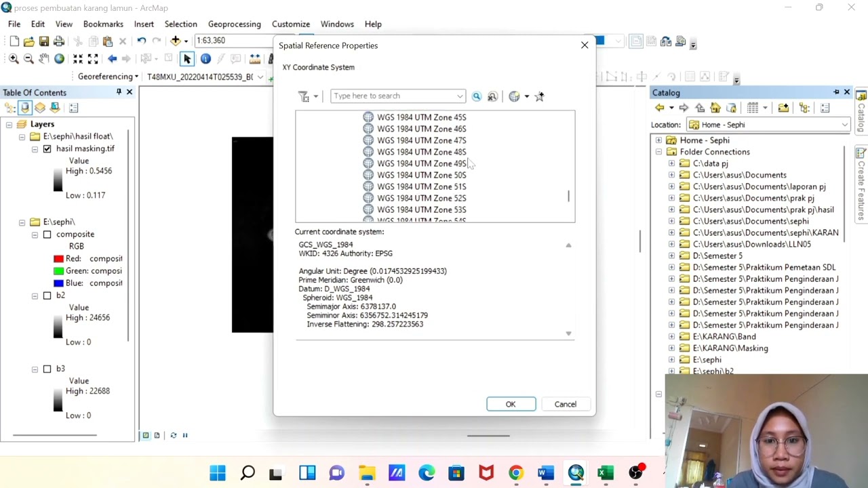Viewport: 868px width, 488px height.
Task: Open the Catalog Location dropdown
Action: tap(844, 125)
